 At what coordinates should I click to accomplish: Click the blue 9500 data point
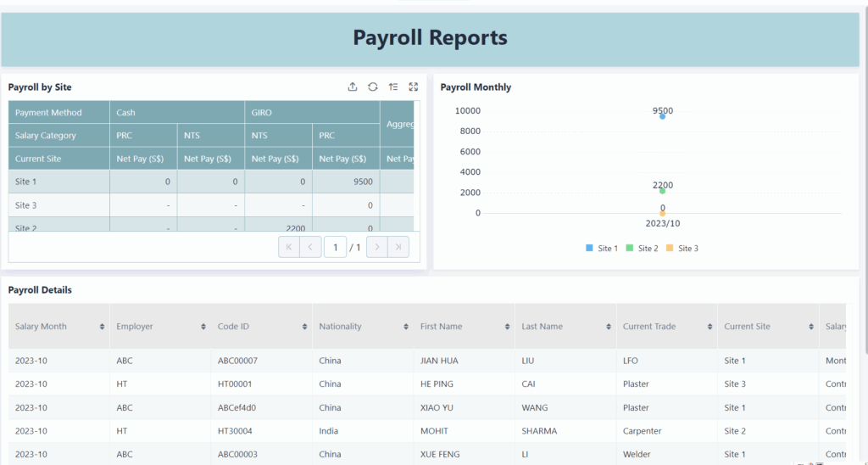(663, 116)
